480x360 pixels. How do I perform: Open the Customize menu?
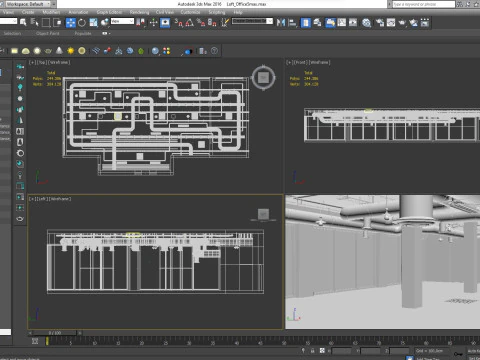[x=190, y=12]
